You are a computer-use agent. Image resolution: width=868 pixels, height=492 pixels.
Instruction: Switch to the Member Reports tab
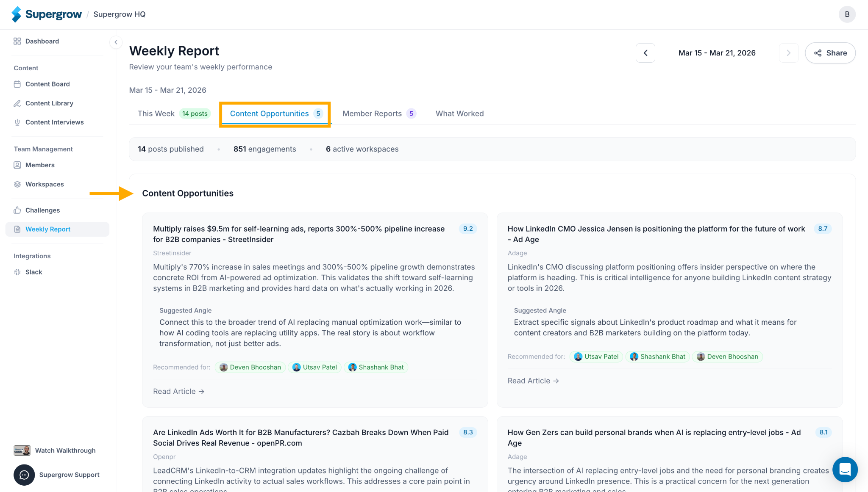pos(379,113)
